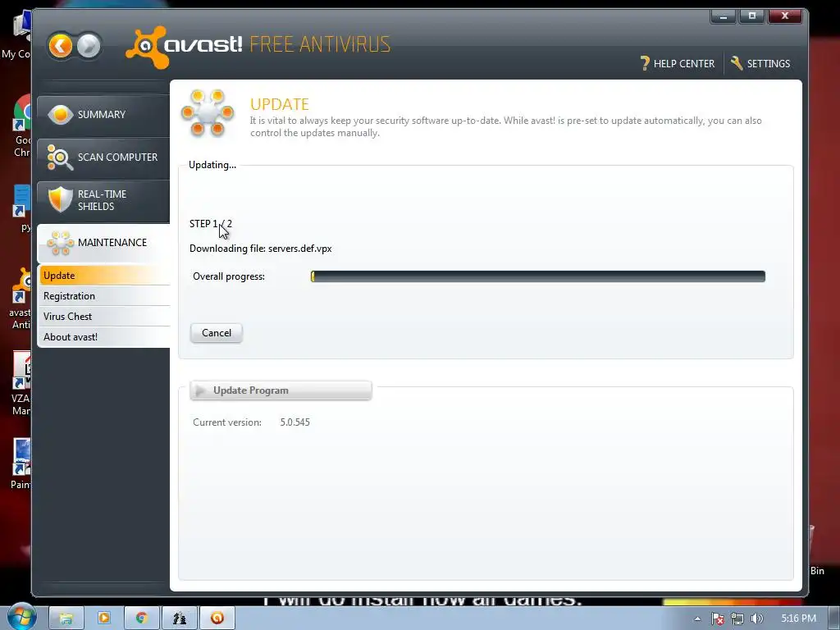Open Google Chrome from the taskbar
The height and width of the screenshot is (630, 840).
(x=141, y=618)
